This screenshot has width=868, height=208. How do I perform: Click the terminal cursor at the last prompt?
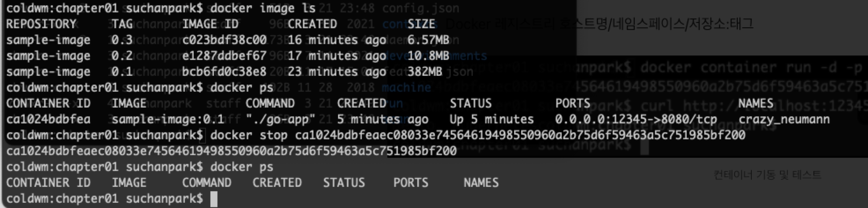click(x=214, y=199)
